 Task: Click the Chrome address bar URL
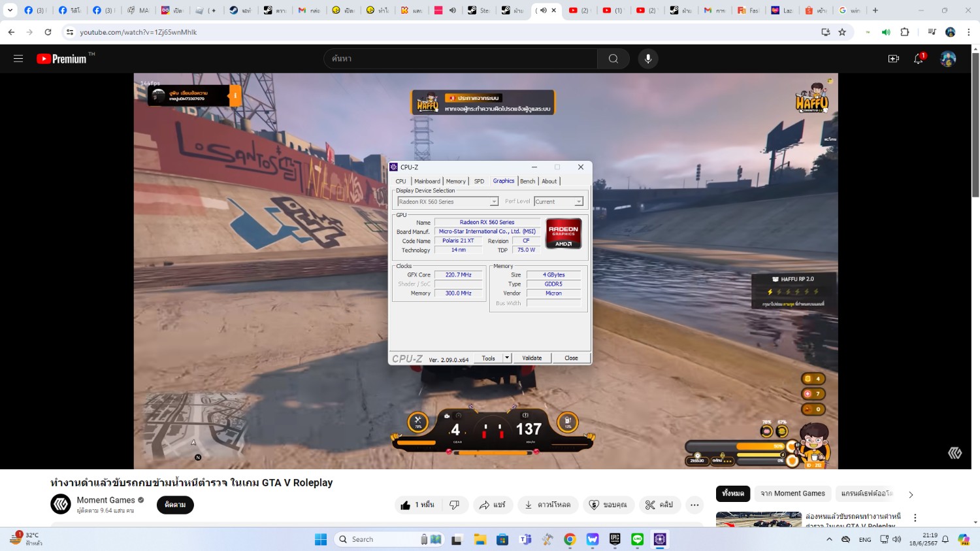click(139, 32)
